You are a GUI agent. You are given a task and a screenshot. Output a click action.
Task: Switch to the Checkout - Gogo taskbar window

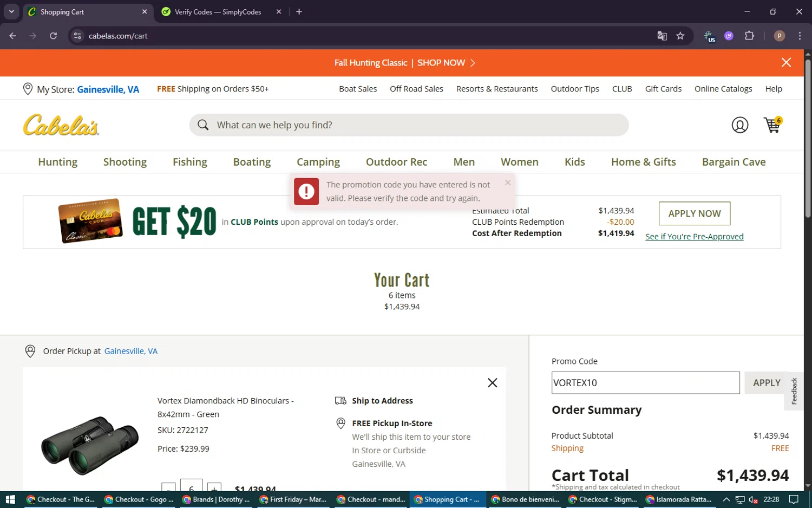point(139,499)
